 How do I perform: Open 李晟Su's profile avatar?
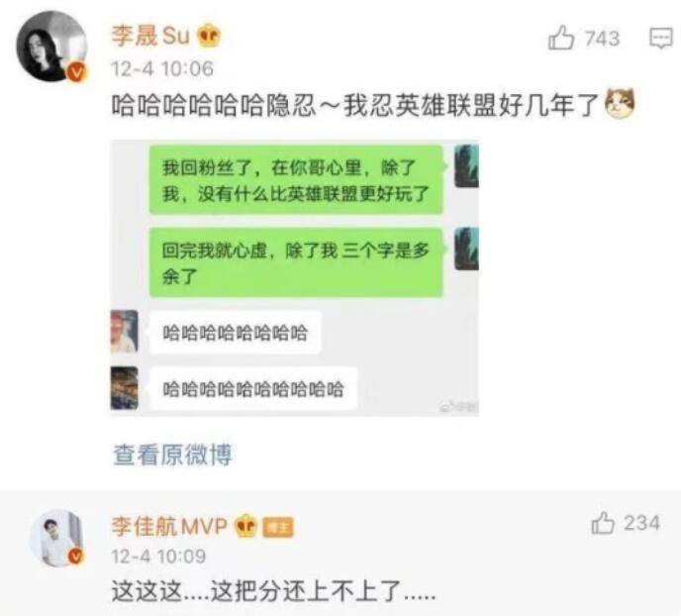tap(51, 47)
